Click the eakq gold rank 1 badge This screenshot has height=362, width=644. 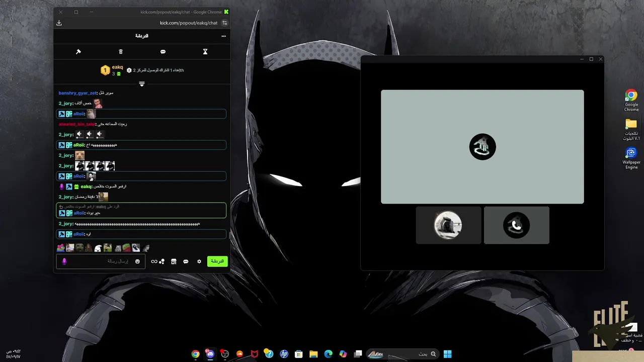[105, 70]
